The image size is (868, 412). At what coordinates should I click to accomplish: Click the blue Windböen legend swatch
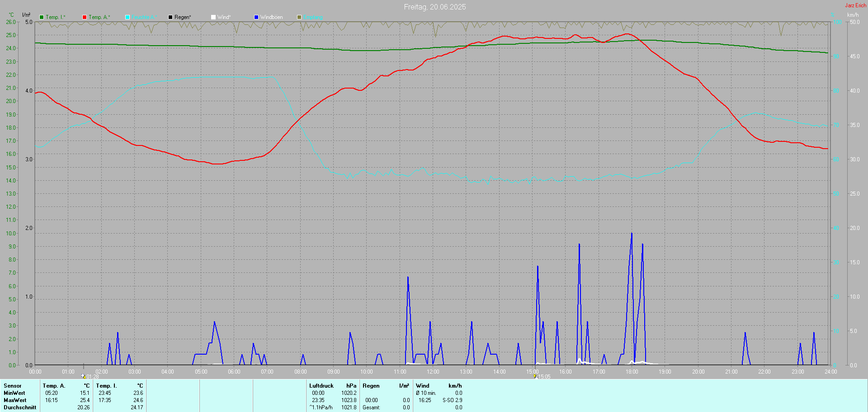coord(256,17)
